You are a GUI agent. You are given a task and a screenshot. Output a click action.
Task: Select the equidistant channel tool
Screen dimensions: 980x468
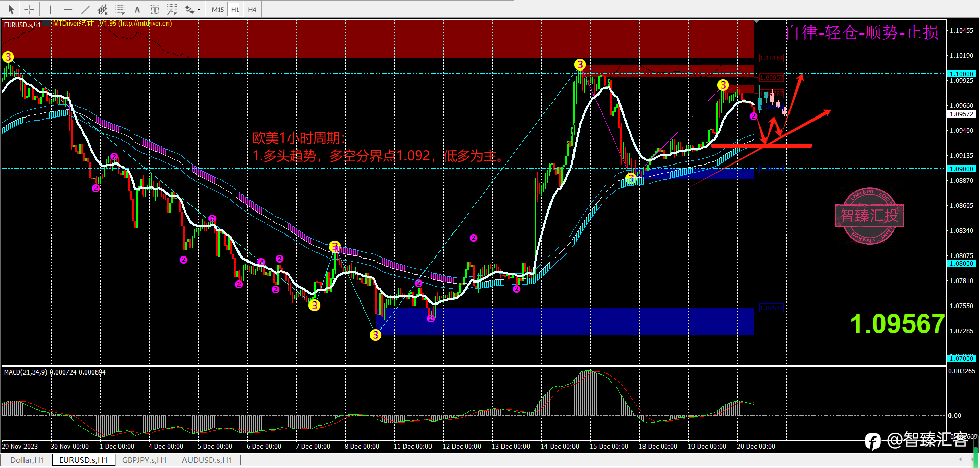tap(103, 9)
